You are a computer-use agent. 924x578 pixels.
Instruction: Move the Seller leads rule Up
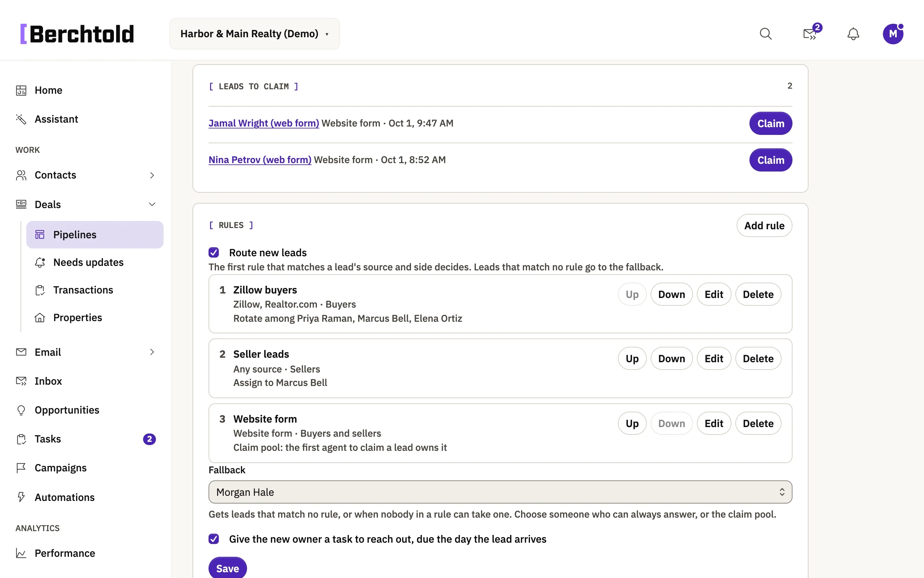pyautogui.click(x=632, y=359)
